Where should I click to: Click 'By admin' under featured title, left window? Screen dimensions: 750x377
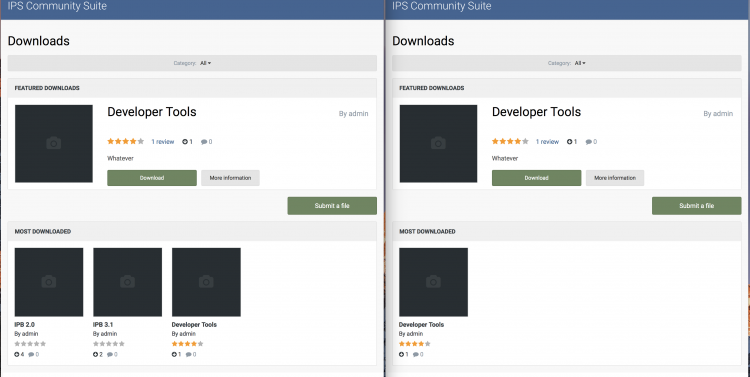pyautogui.click(x=353, y=114)
